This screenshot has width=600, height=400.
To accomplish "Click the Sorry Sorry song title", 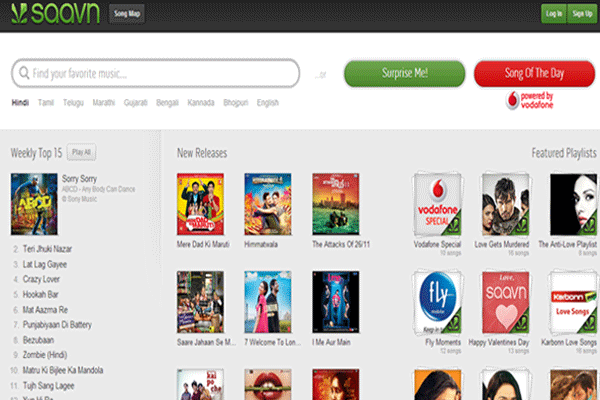I will click(80, 179).
